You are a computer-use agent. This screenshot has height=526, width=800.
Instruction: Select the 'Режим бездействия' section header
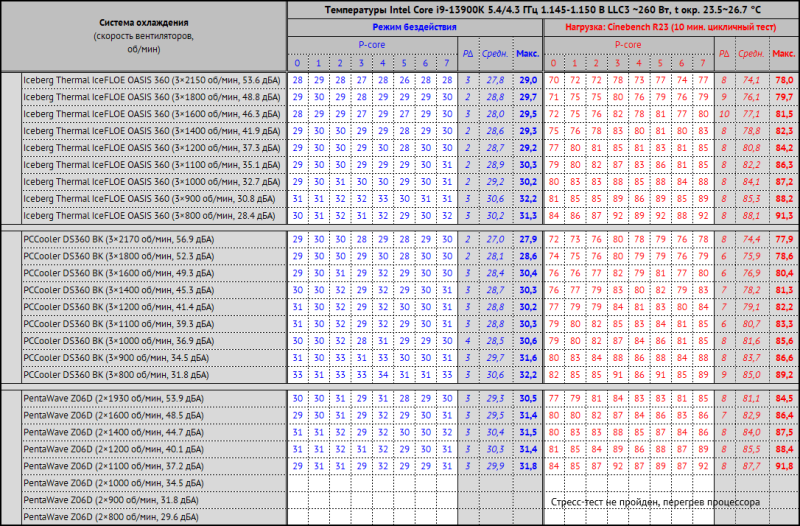click(414, 27)
